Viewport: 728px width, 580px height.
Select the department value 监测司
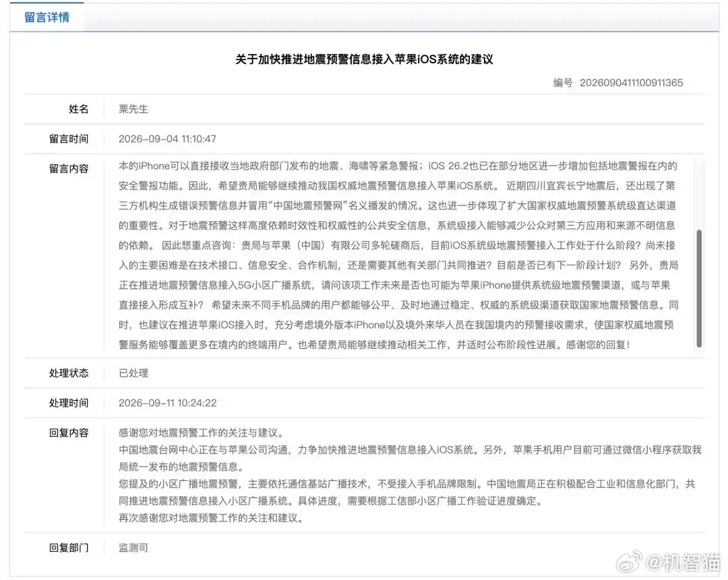tap(133, 548)
